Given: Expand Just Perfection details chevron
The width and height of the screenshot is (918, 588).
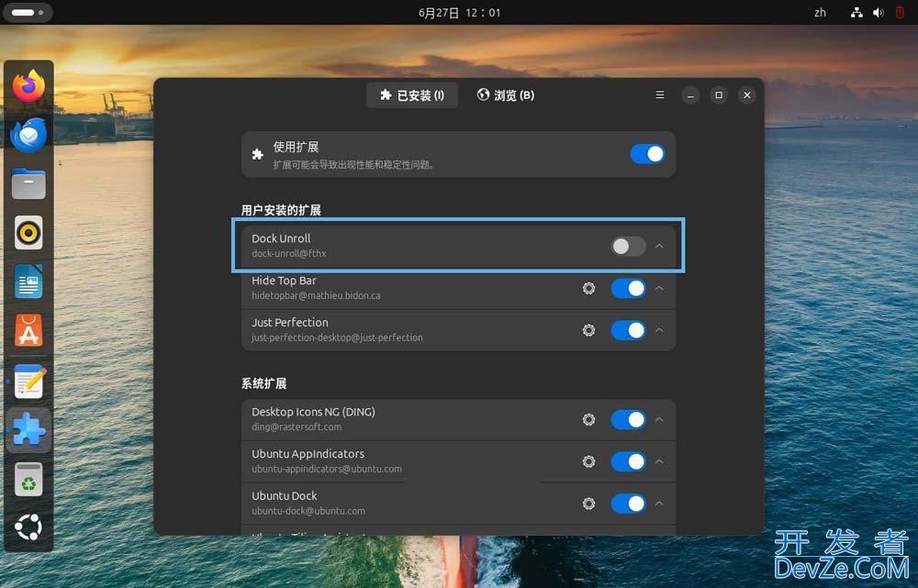Looking at the screenshot, I should pyautogui.click(x=659, y=330).
